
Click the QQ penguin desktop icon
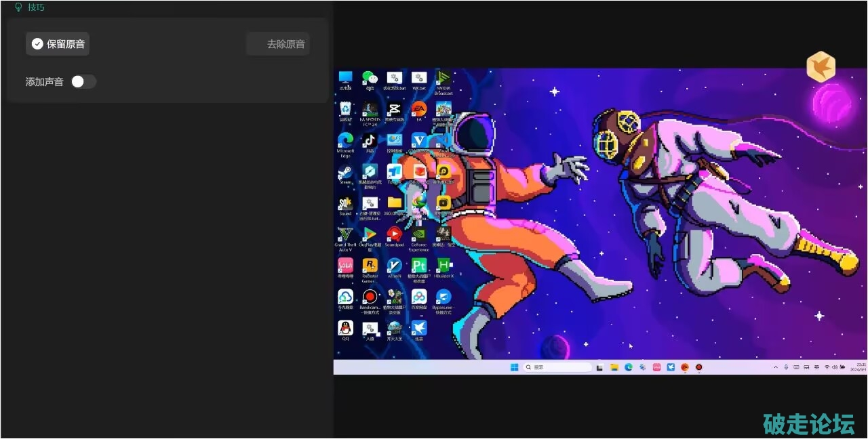pyautogui.click(x=345, y=329)
